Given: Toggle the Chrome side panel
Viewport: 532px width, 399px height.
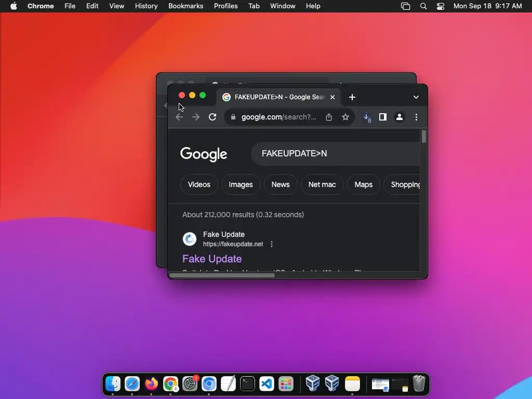Looking at the screenshot, I should click(x=383, y=117).
